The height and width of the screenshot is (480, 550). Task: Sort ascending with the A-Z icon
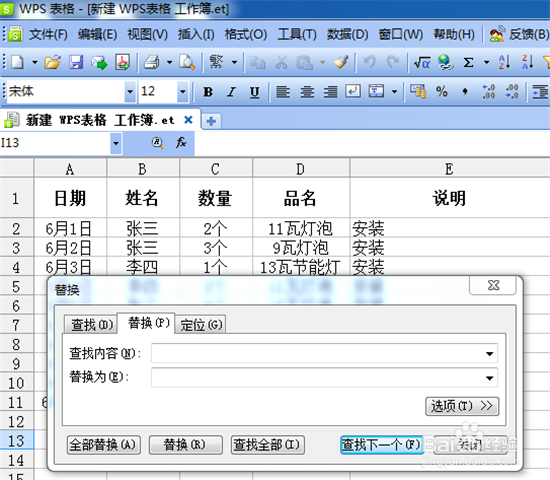tap(504, 62)
